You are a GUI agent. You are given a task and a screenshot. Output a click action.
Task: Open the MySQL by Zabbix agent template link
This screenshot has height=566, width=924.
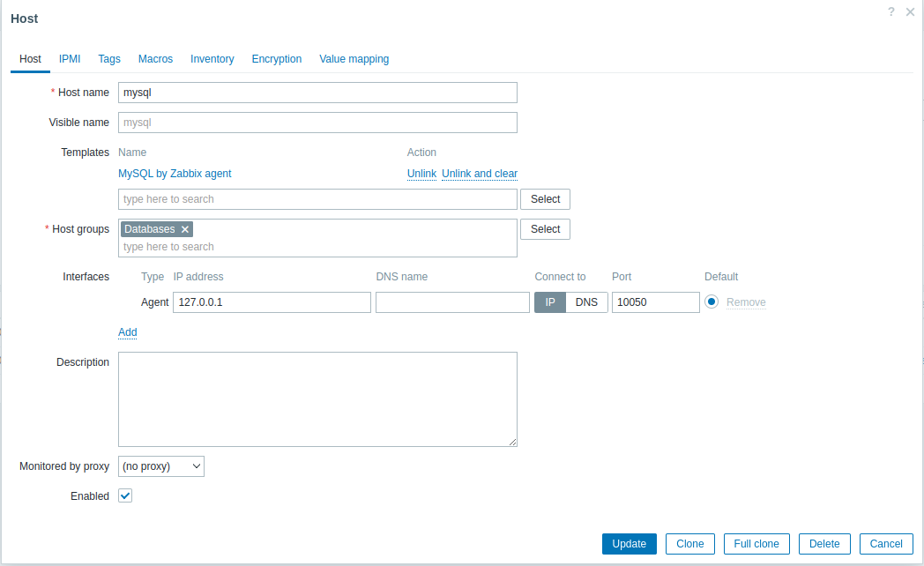tap(175, 174)
